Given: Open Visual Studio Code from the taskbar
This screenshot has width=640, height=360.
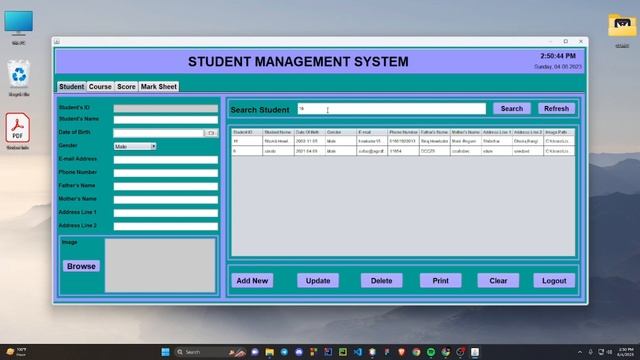Looking at the screenshot, I should tap(358, 352).
